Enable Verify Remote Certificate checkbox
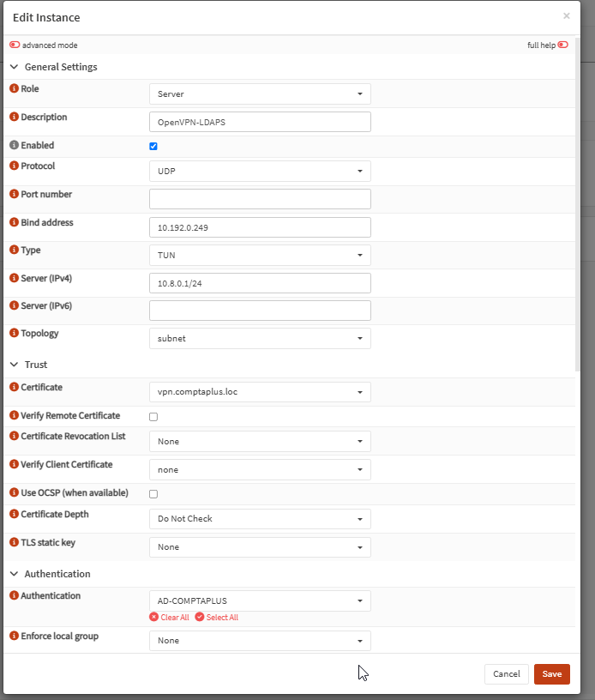 click(153, 417)
